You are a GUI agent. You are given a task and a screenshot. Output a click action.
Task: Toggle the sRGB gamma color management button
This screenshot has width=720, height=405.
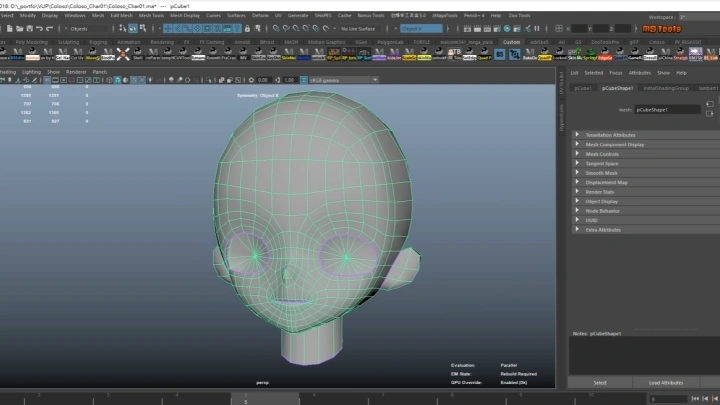304,80
